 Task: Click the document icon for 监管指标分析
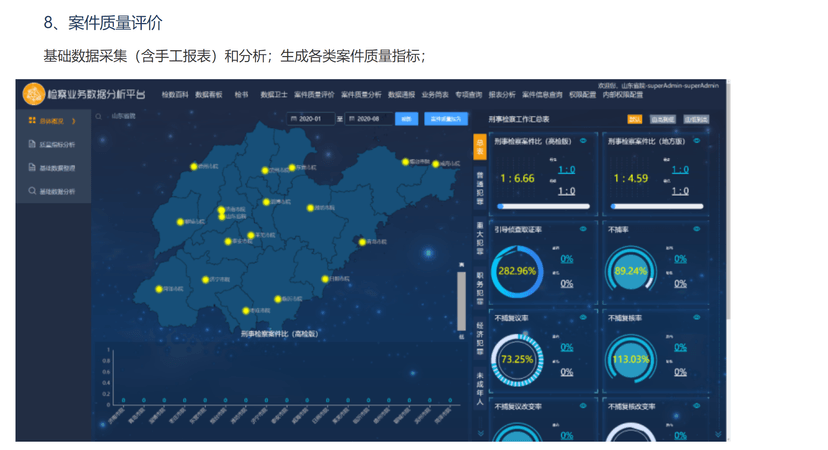[x=32, y=144]
